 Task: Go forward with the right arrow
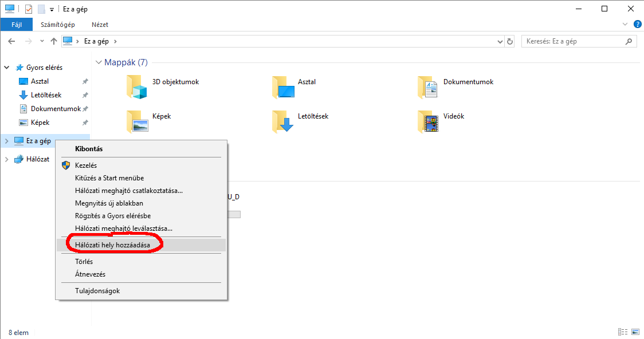[x=28, y=41]
